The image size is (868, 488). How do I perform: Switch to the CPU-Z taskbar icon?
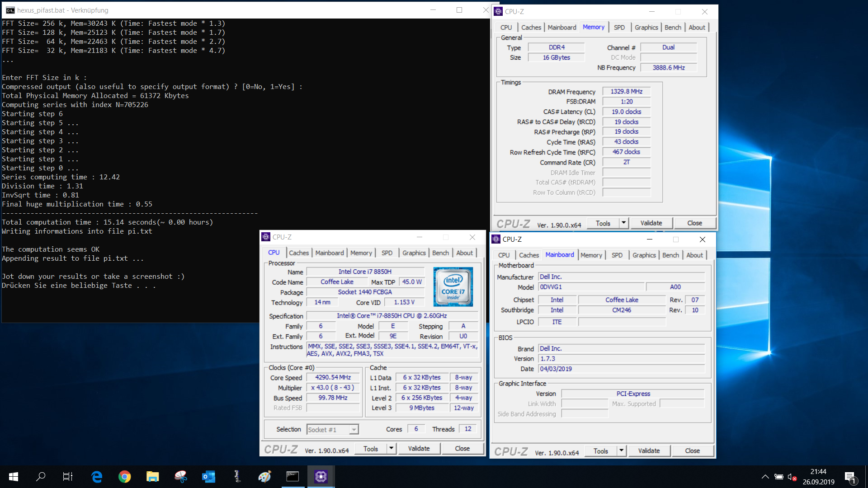[321, 477]
